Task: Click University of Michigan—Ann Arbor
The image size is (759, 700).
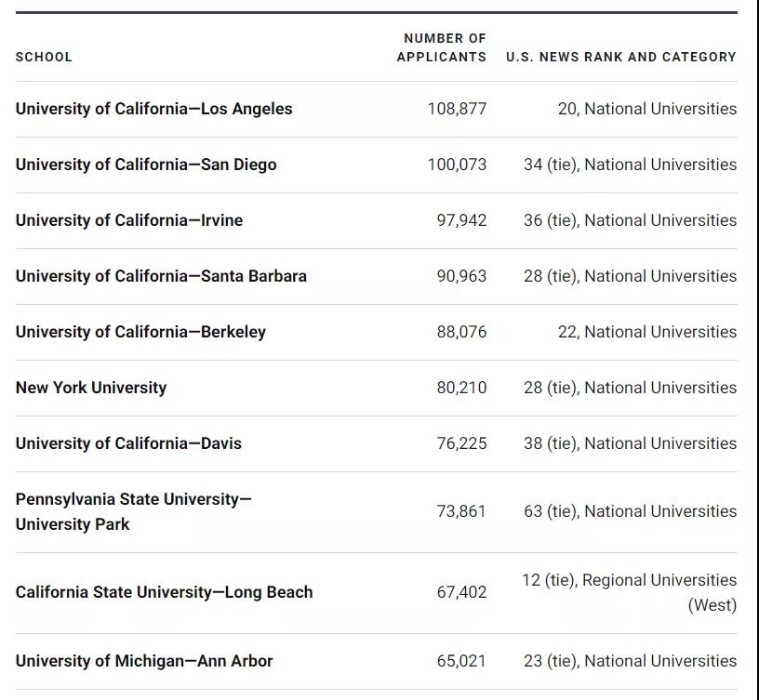Action: tap(144, 661)
